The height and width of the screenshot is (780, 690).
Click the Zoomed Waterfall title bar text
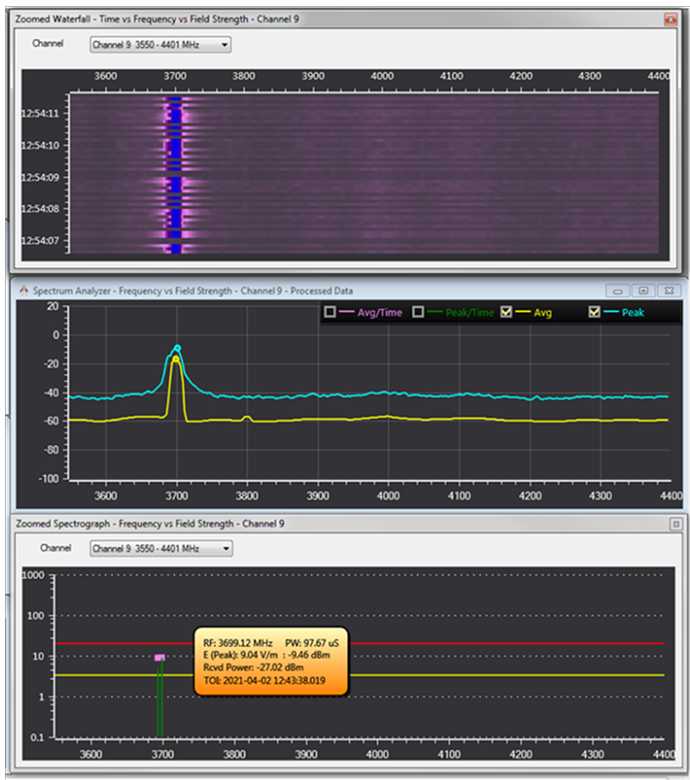pos(157,19)
